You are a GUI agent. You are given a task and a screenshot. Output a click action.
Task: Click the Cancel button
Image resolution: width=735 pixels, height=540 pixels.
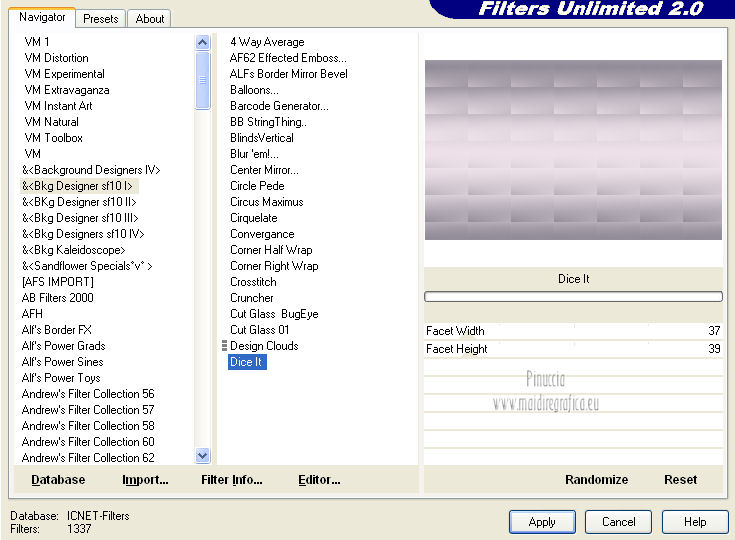618,522
